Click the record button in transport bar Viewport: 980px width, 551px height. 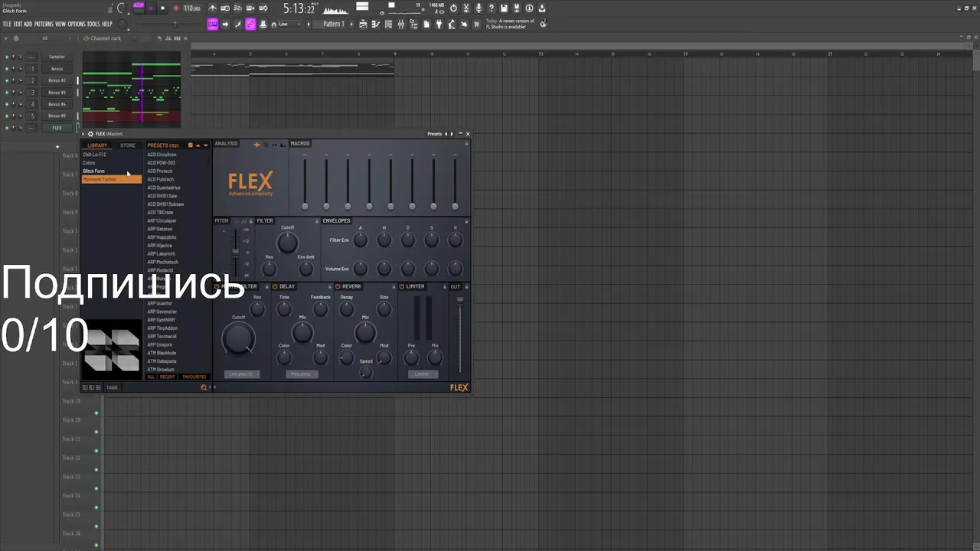pos(176,8)
